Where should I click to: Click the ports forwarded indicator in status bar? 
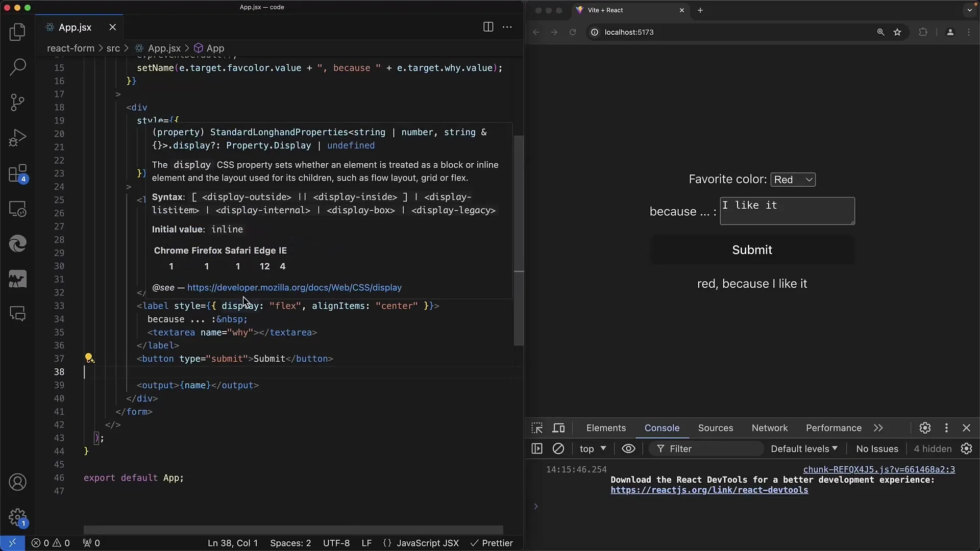click(91, 543)
